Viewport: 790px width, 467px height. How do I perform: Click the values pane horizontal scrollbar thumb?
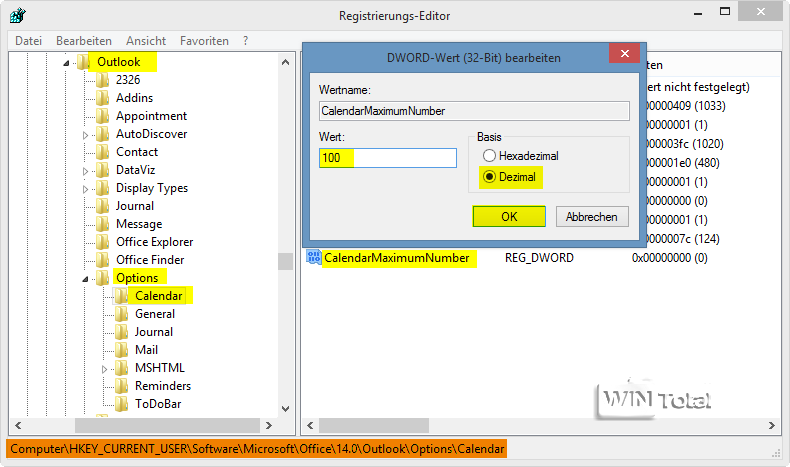374,425
